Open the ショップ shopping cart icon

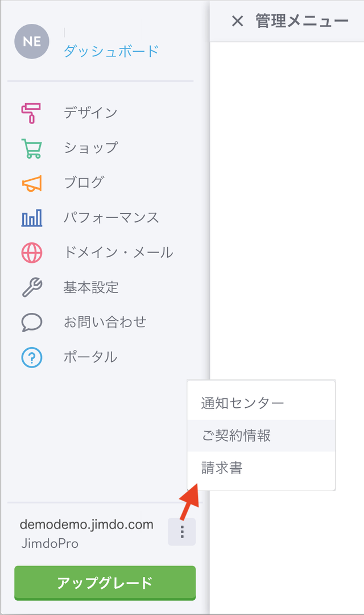click(32, 147)
